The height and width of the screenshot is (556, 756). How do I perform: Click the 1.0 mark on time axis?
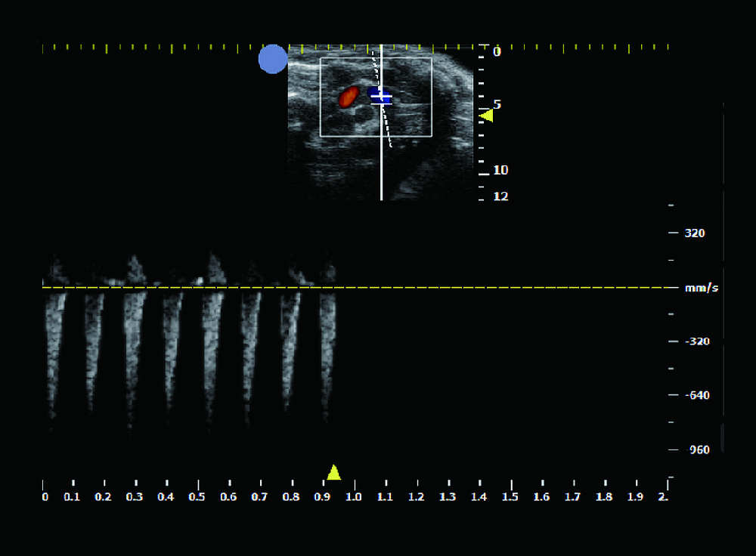[354, 496]
